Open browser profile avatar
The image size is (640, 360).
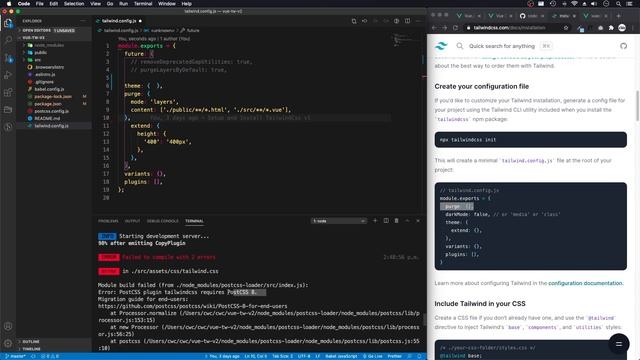click(x=622, y=28)
